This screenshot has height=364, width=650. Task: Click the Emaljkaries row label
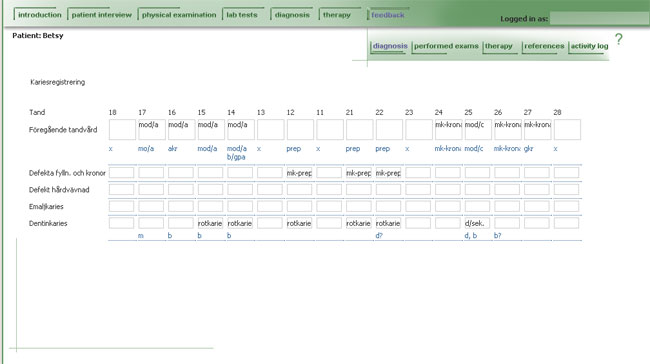(46, 206)
